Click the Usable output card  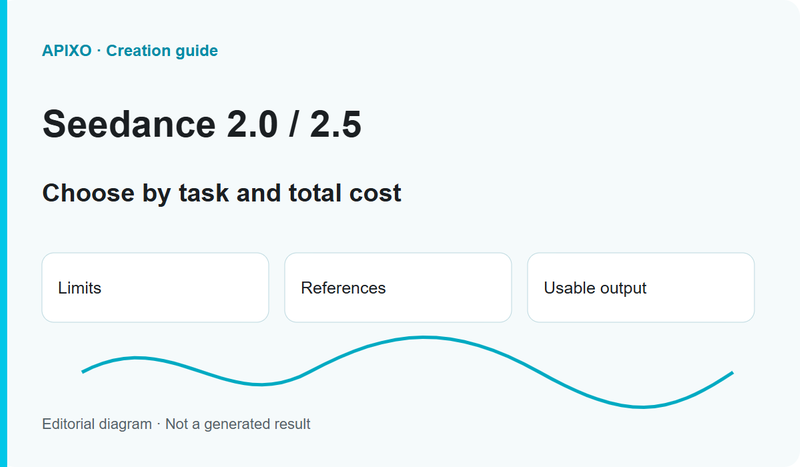[x=641, y=287]
